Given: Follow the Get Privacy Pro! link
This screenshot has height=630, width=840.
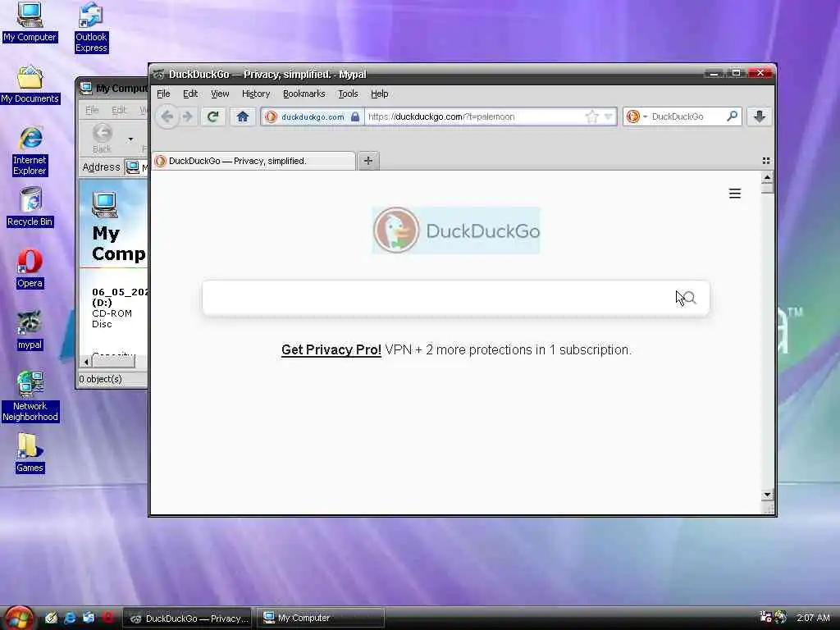Looking at the screenshot, I should pyautogui.click(x=331, y=349).
